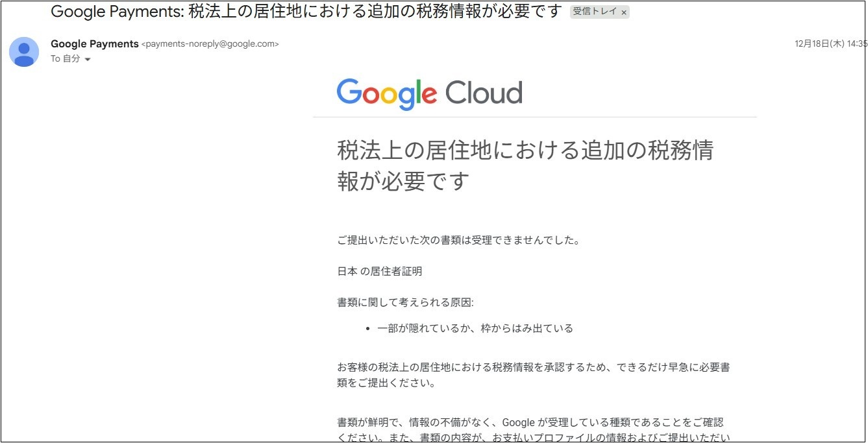Remove the 受信トレイ label with its x
This screenshot has height=443, width=868.
pyautogui.click(x=624, y=12)
